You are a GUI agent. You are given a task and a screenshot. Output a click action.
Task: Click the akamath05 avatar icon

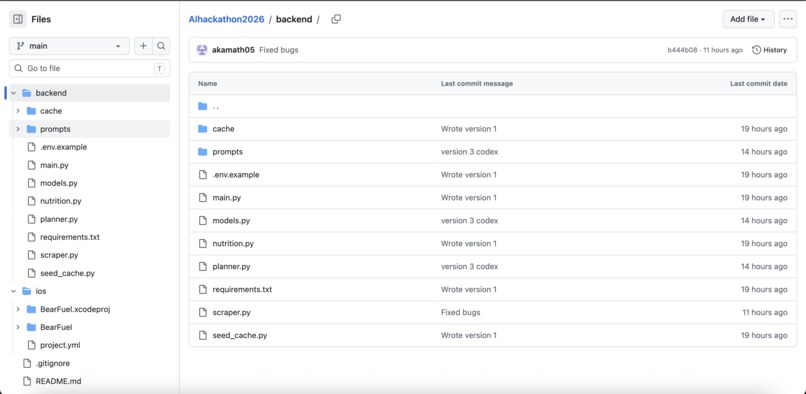[x=202, y=50]
